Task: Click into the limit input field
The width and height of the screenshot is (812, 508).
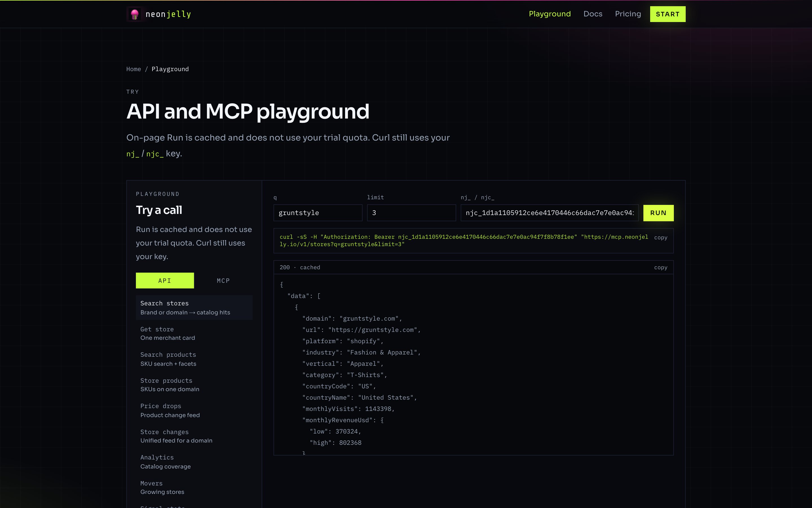Action: coord(411,213)
